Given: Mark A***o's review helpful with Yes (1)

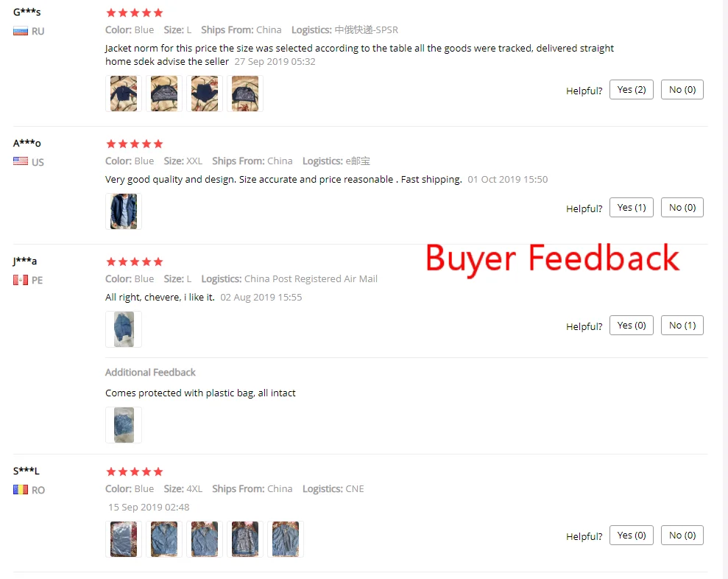Looking at the screenshot, I should 632,208.
